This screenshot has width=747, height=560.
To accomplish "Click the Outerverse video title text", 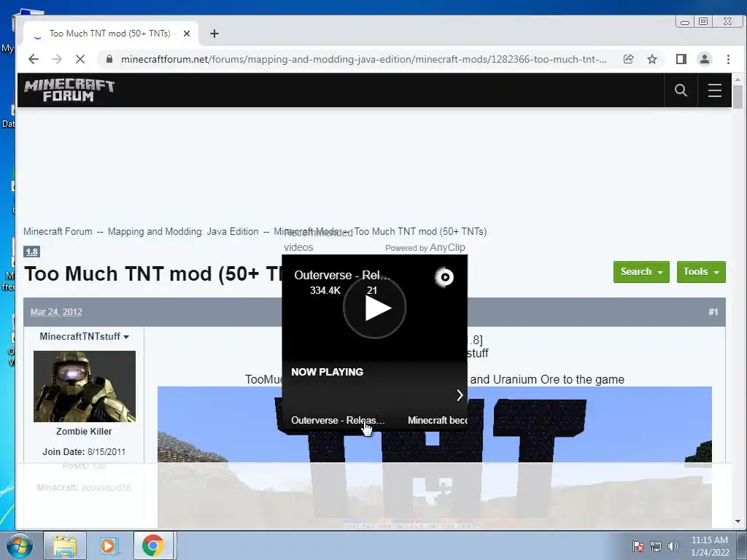I will [x=342, y=275].
